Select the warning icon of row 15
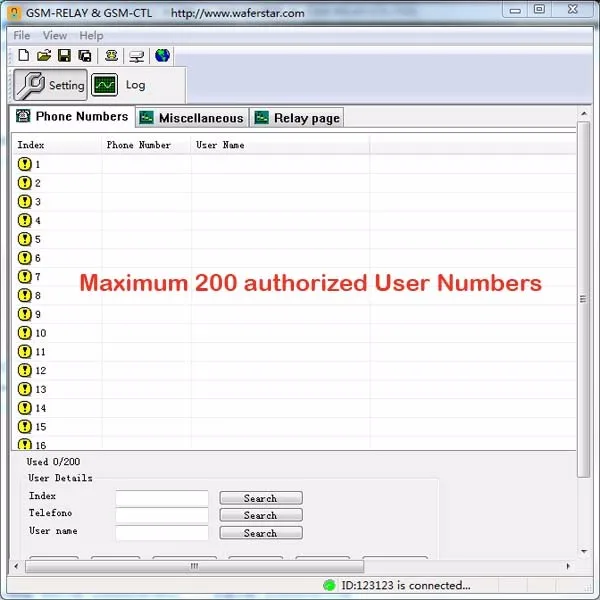600x600 pixels. (24, 427)
